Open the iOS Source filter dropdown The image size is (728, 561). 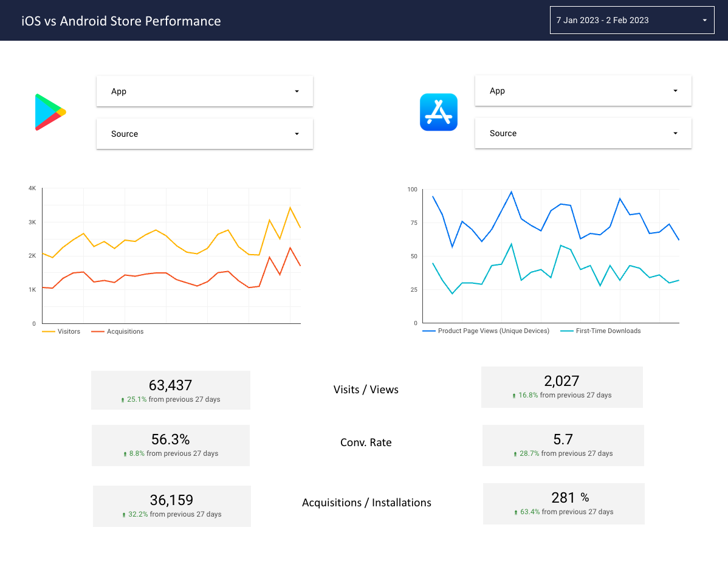click(x=583, y=133)
